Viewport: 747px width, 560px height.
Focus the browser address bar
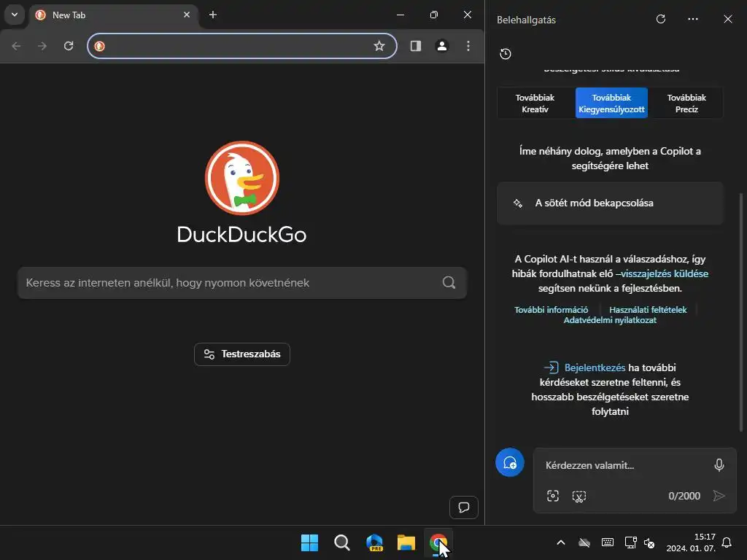[242, 46]
